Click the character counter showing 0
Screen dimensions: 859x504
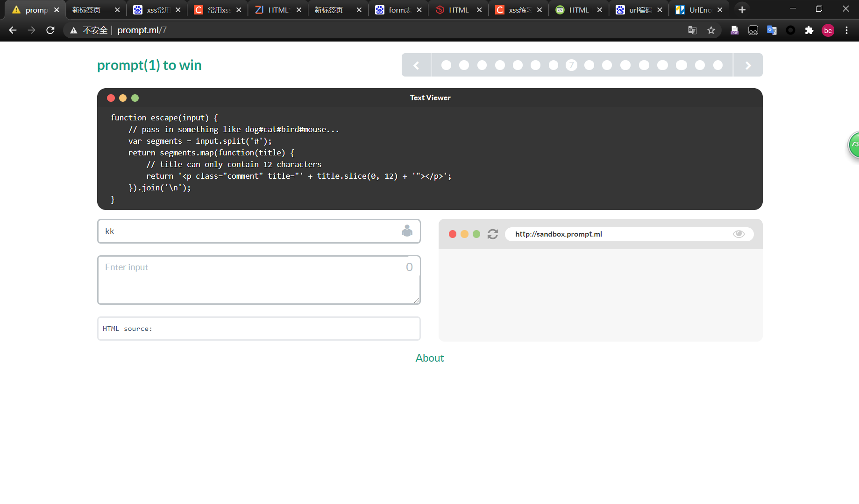point(409,267)
